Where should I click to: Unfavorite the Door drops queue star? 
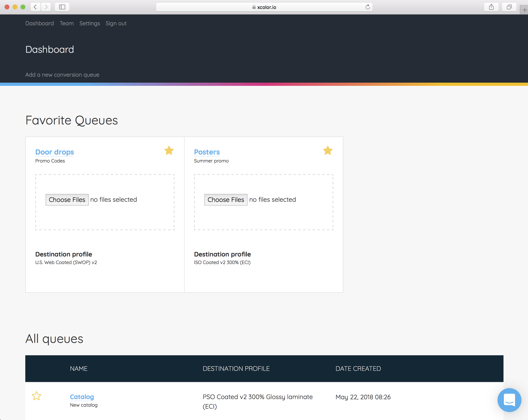169,151
